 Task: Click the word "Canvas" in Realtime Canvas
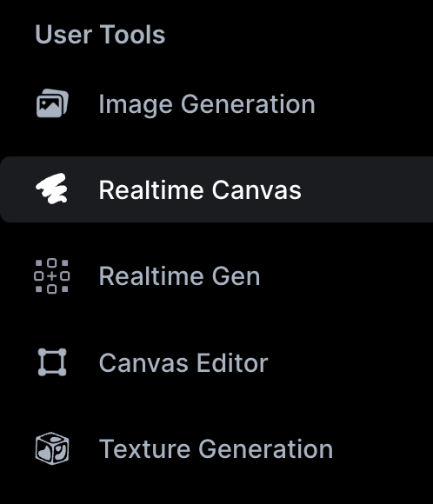click(x=256, y=190)
